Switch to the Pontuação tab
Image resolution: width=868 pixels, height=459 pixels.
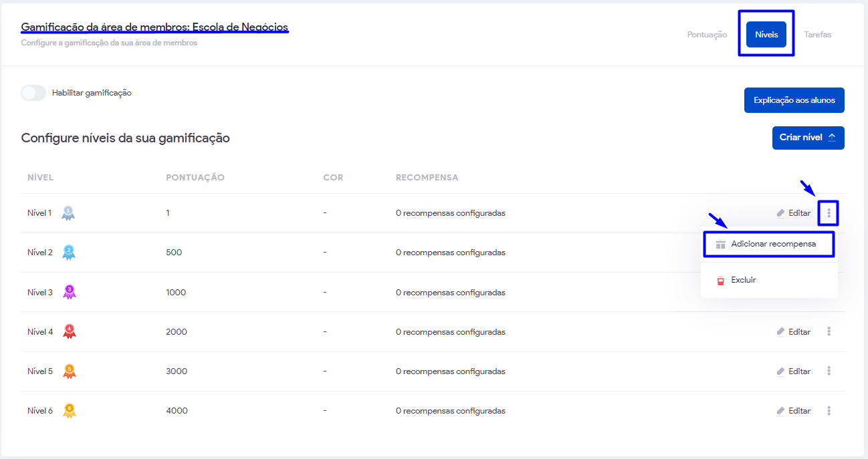point(707,35)
